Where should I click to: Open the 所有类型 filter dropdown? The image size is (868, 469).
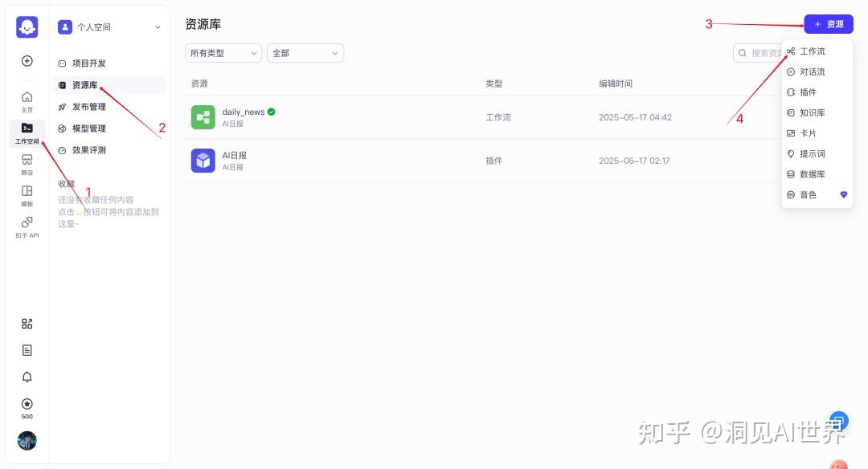click(x=223, y=53)
